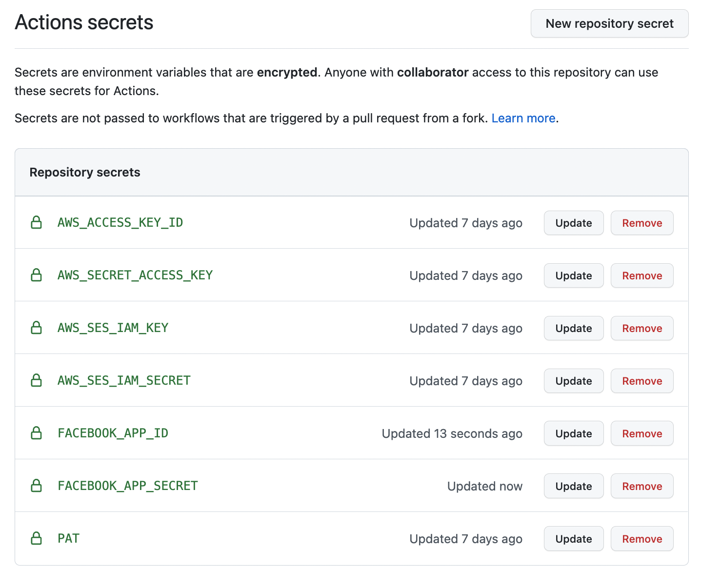Click the lock icon beside AWS_SES_IAM_SECRET
This screenshot has width=721, height=588.
pos(37,381)
